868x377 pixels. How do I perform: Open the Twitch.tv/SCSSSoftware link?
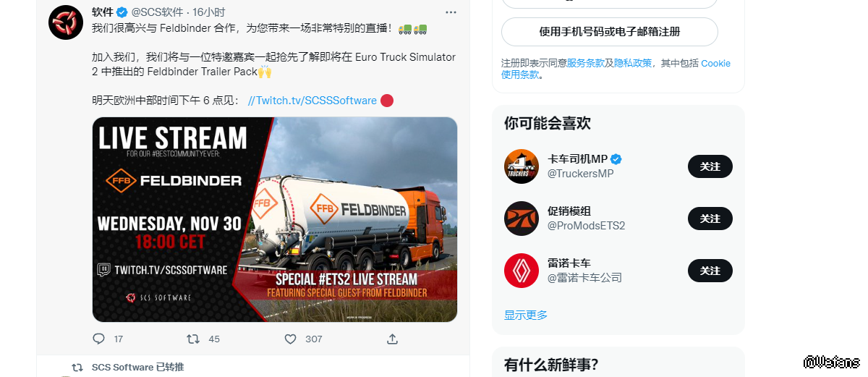click(312, 101)
